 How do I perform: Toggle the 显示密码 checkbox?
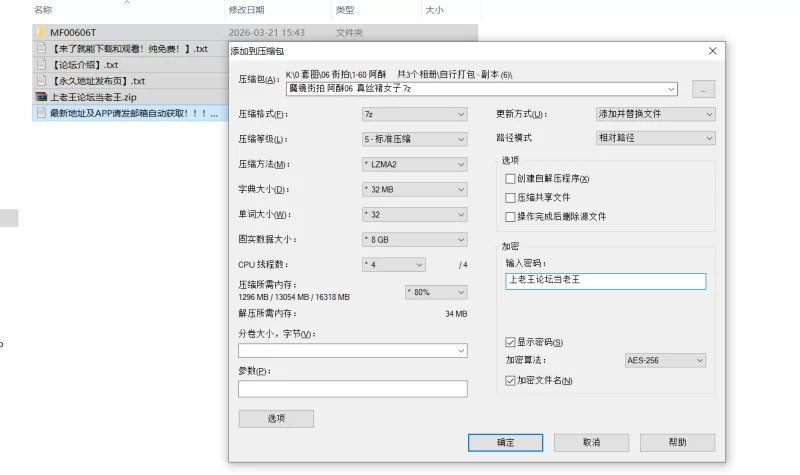pyautogui.click(x=510, y=342)
